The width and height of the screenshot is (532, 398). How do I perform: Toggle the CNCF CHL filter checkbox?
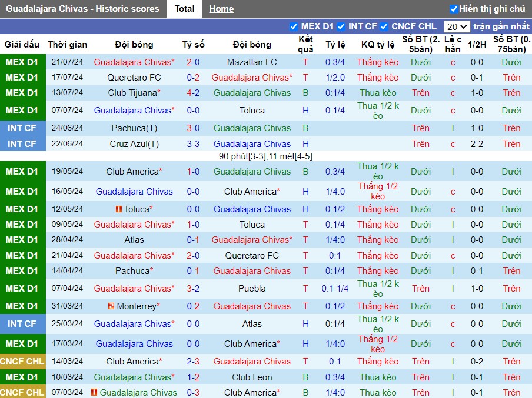coord(384,27)
